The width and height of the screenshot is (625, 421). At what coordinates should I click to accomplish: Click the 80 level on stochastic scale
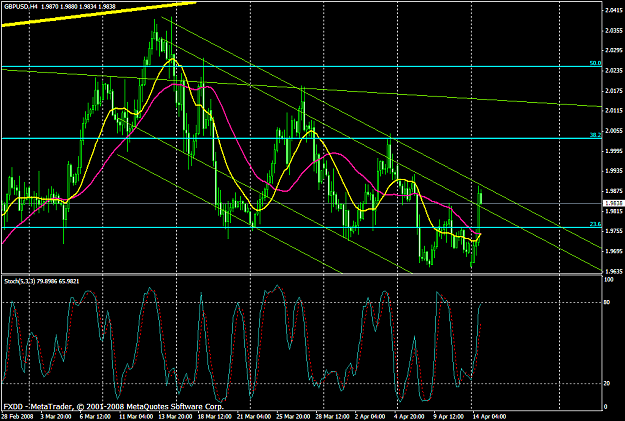tap(607, 303)
